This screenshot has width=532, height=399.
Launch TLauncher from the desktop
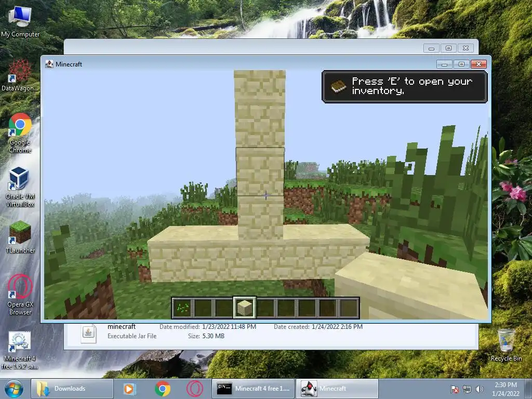point(20,237)
